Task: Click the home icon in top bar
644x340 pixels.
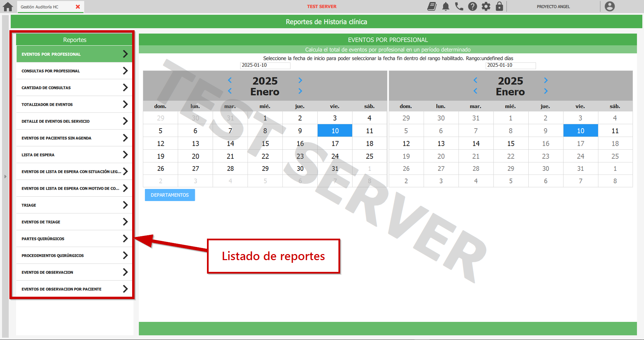Action: pos(8,7)
